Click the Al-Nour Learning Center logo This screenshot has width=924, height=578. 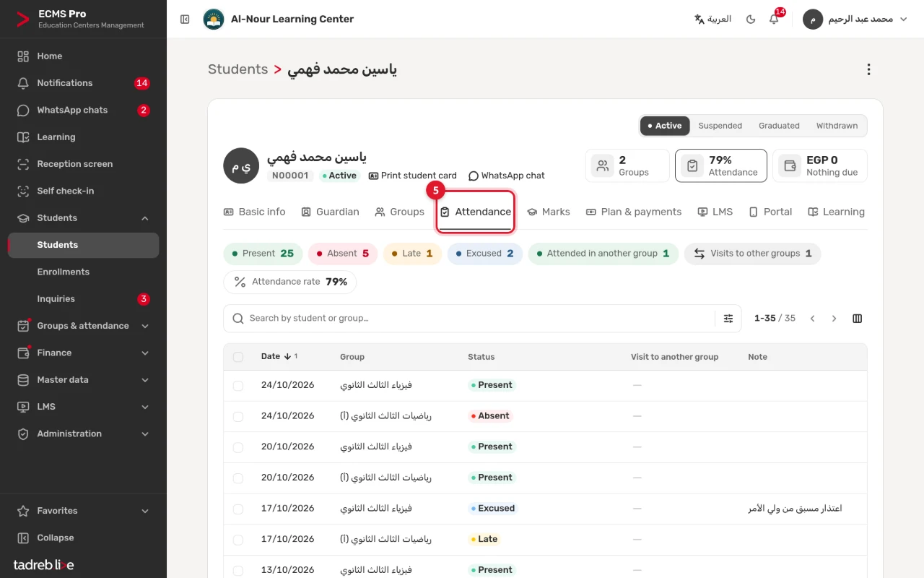214,20
